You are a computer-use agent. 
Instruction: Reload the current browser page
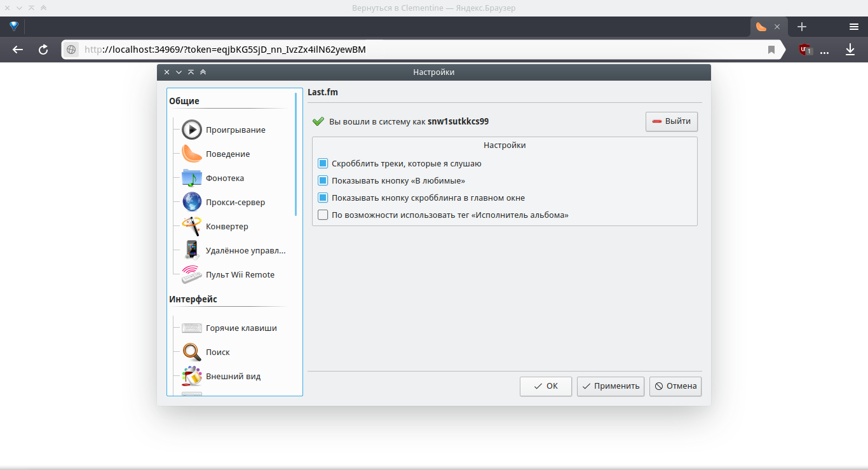43,50
